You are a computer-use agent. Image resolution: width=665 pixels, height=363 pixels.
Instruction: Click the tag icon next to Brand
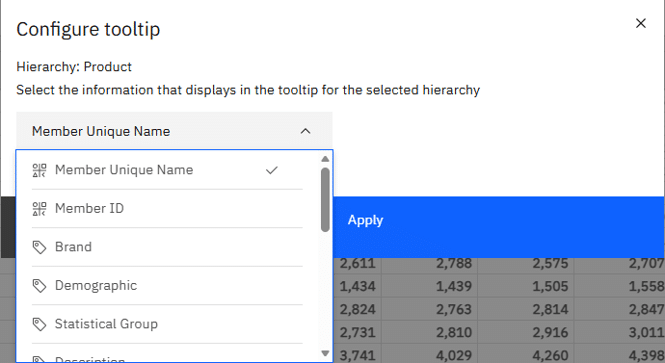pyautogui.click(x=39, y=247)
